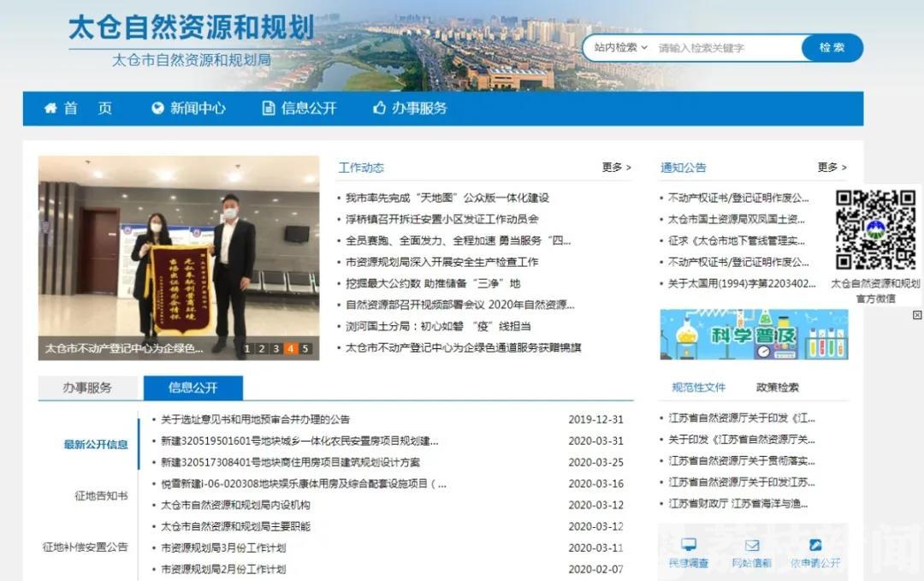
Task: Open news 自然资源部召开视频部署会议 2020年自然资源
Action: click(x=459, y=305)
